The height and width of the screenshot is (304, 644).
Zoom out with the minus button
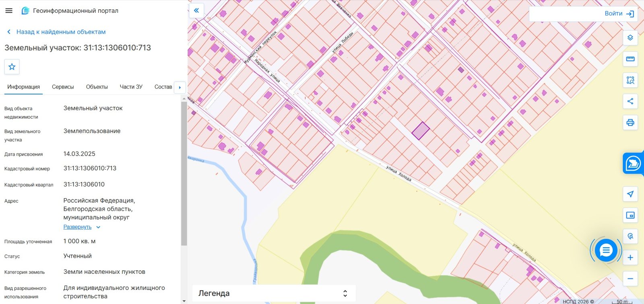[x=630, y=279]
